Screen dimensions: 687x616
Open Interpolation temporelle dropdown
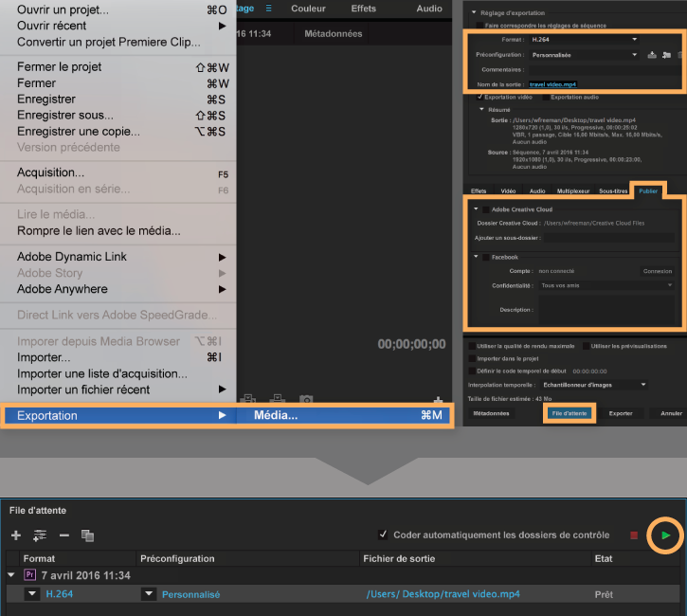coord(594,385)
